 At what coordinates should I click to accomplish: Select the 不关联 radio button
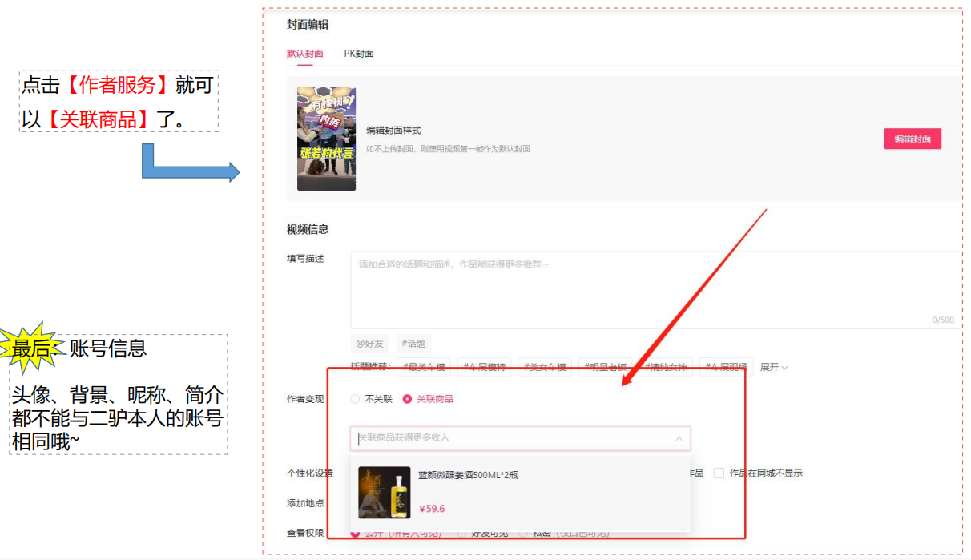pos(356,399)
